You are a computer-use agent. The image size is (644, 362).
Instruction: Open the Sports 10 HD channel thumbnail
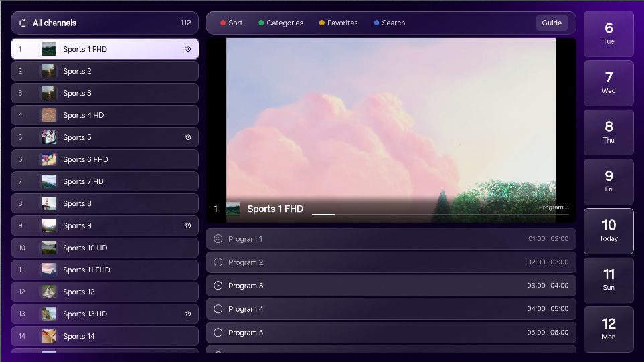[x=48, y=248]
